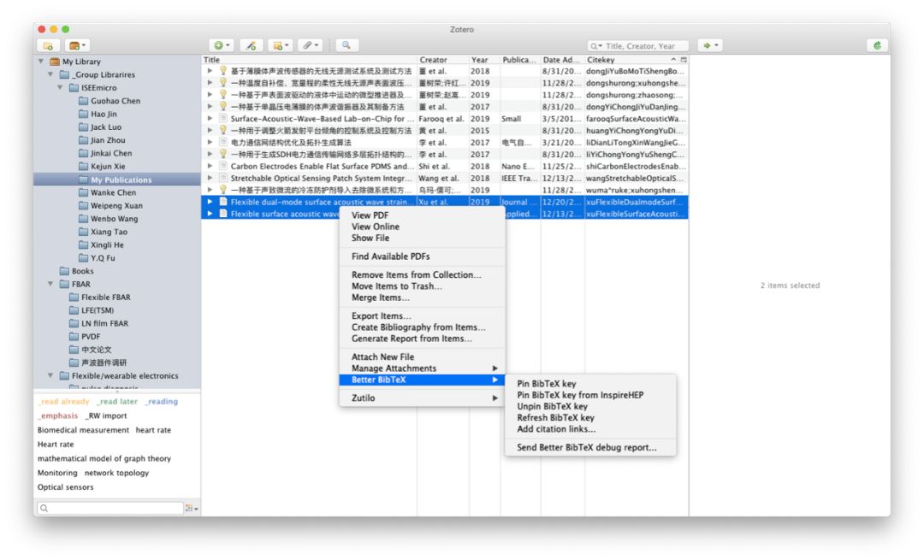Open the Manage Attachments submenu
Viewport: 924px width, 560px height.
(x=422, y=368)
